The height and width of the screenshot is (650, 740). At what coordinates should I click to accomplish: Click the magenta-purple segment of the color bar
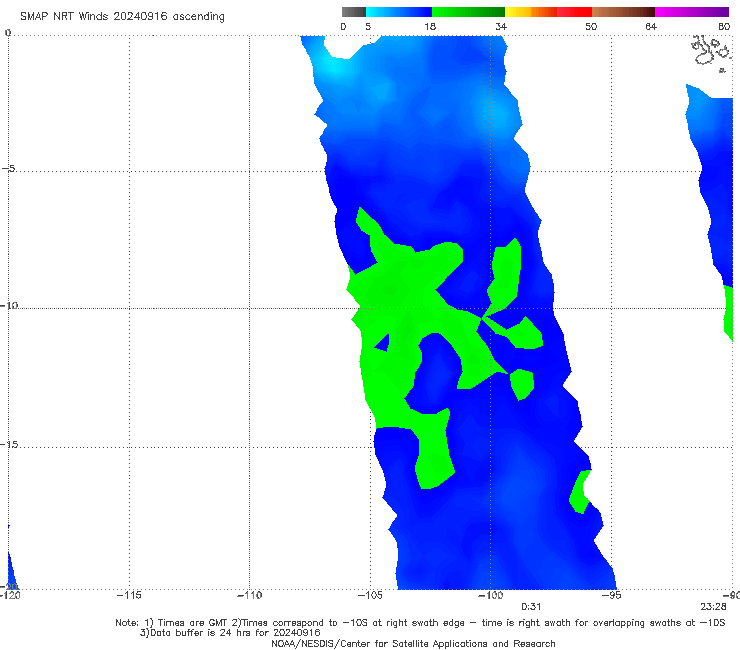point(692,12)
